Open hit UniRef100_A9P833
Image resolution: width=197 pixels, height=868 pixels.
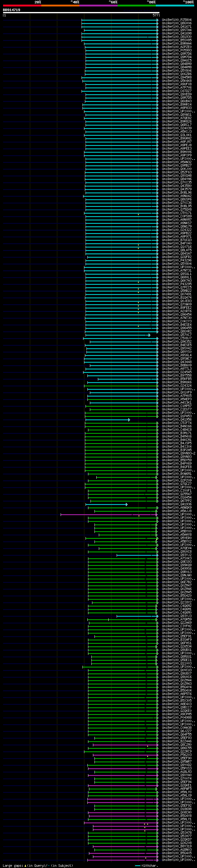176,108
